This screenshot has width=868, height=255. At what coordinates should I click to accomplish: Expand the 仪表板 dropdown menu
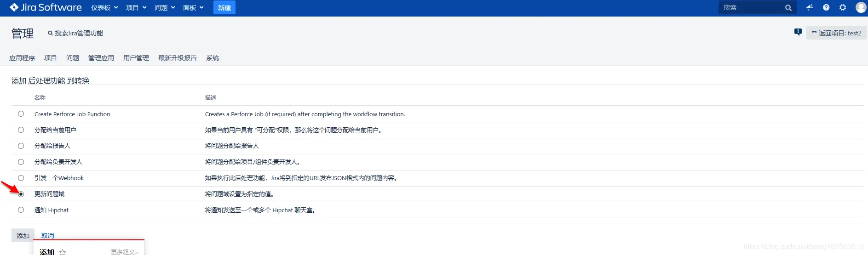click(104, 8)
